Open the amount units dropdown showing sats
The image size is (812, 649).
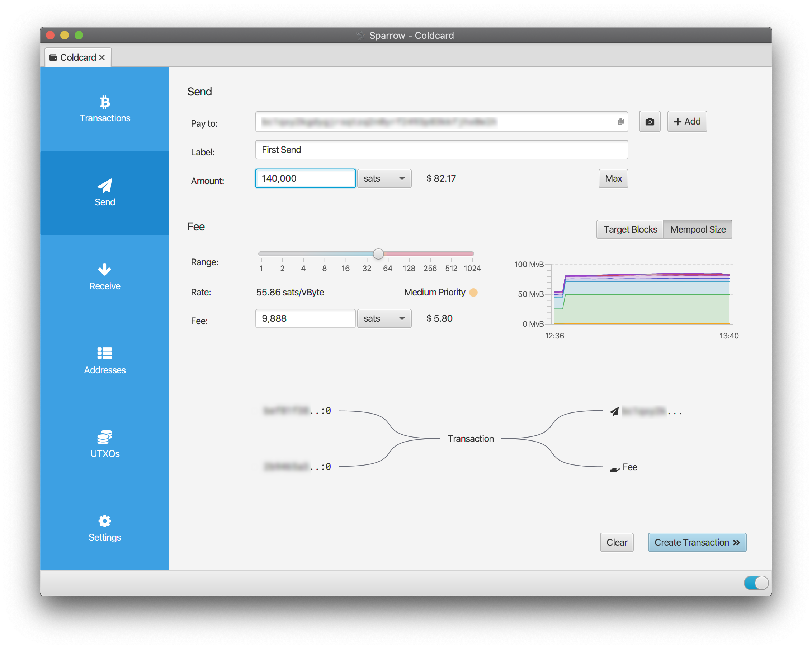click(384, 178)
